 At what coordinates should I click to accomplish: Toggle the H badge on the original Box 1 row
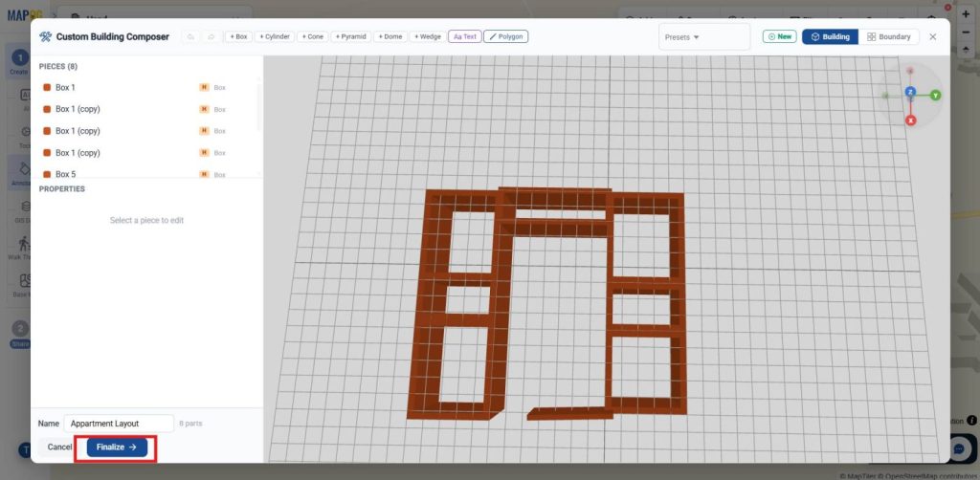(x=204, y=87)
